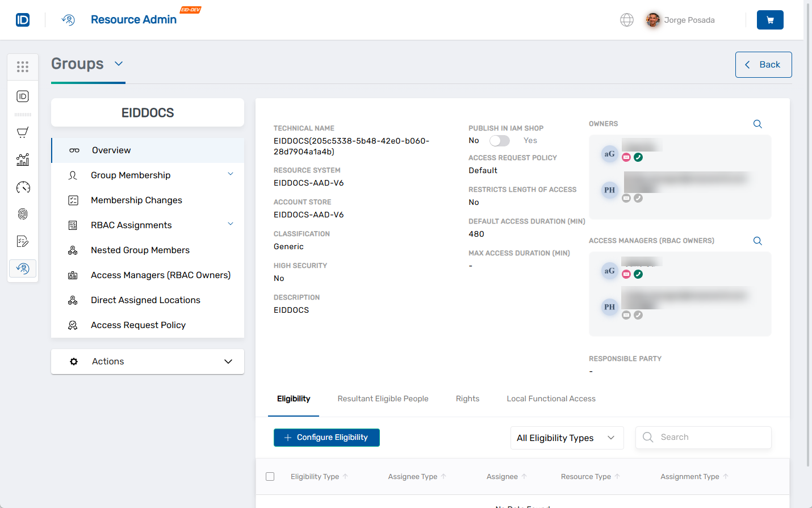Expand the RBAC Assignments section
Screen dimensions: 812x508
click(230, 224)
